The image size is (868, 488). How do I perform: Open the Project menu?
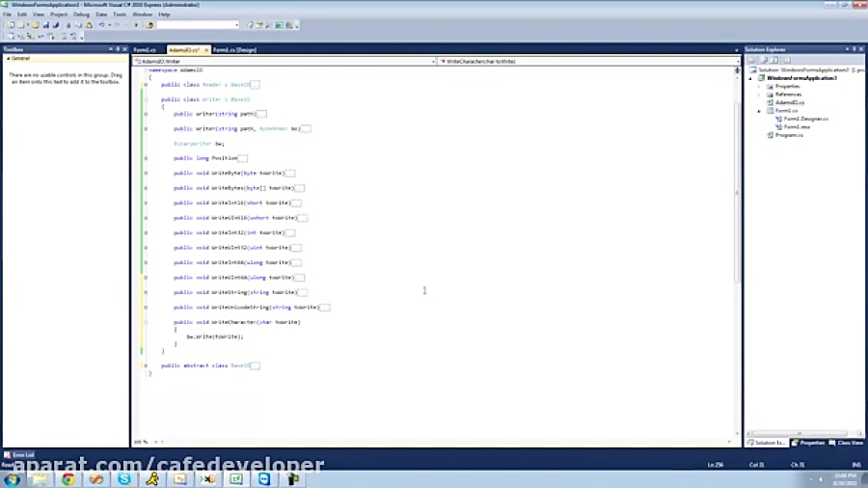click(59, 14)
